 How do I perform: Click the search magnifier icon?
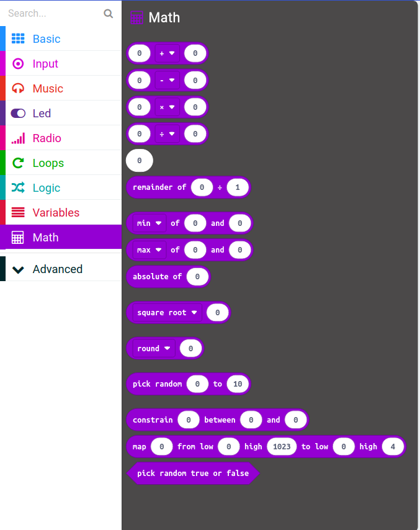(109, 13)
